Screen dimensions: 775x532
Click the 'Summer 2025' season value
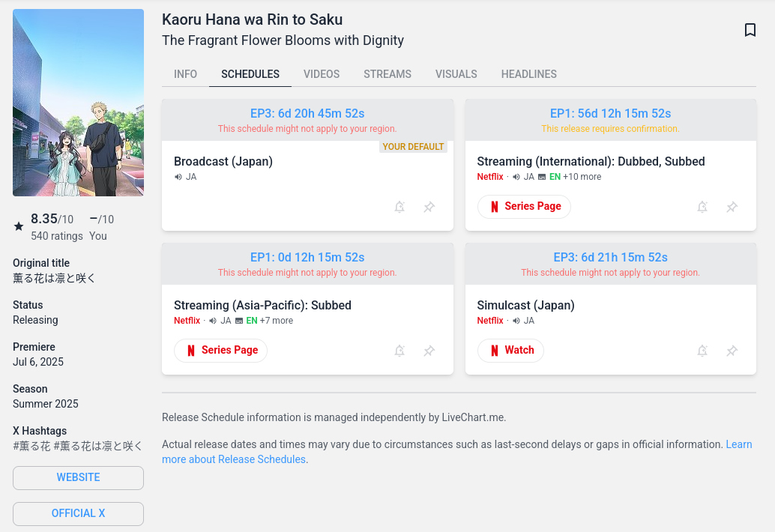[46, 404]
